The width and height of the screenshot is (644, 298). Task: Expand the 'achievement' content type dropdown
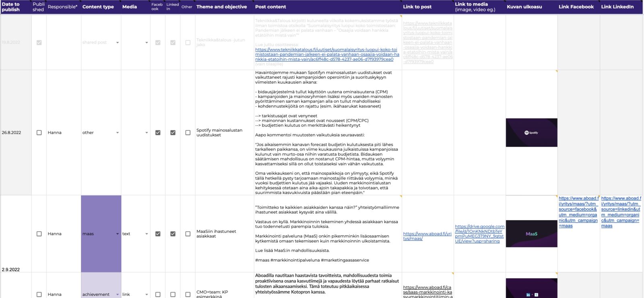(x=117, y=294)
